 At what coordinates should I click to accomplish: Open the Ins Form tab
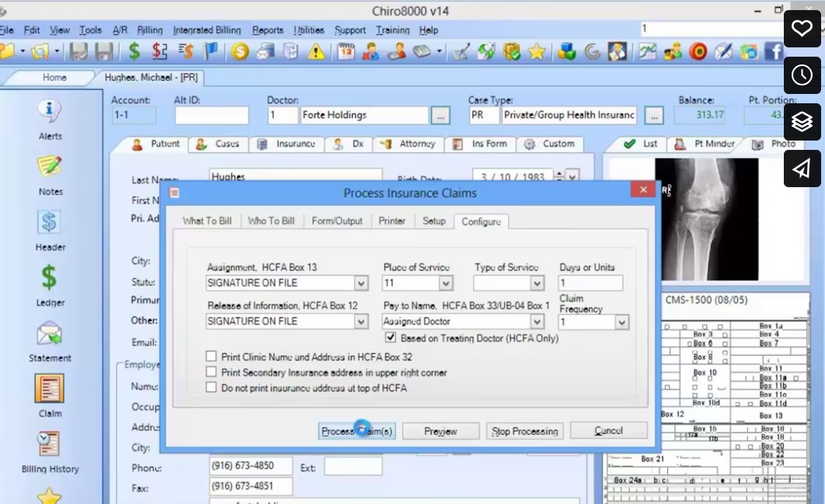click(479, 144)
